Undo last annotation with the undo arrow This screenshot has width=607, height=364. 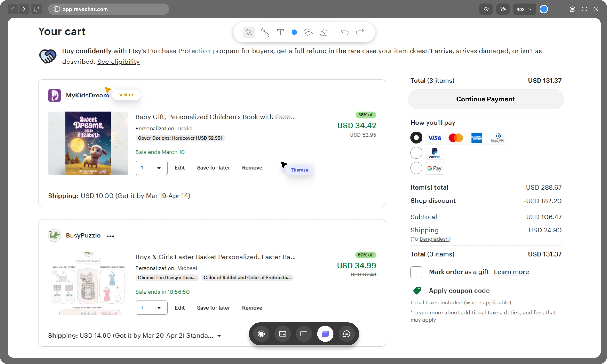coord(344,32)
